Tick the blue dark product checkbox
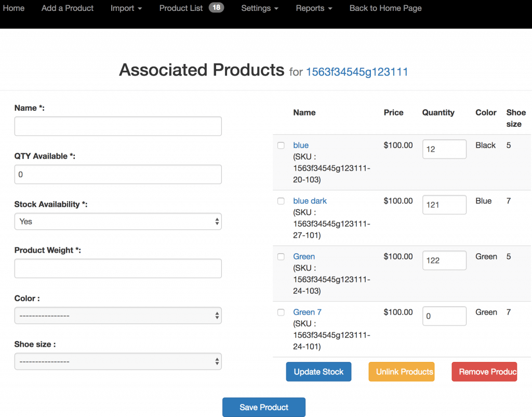The image size is (532, 417). coord(281,201)
